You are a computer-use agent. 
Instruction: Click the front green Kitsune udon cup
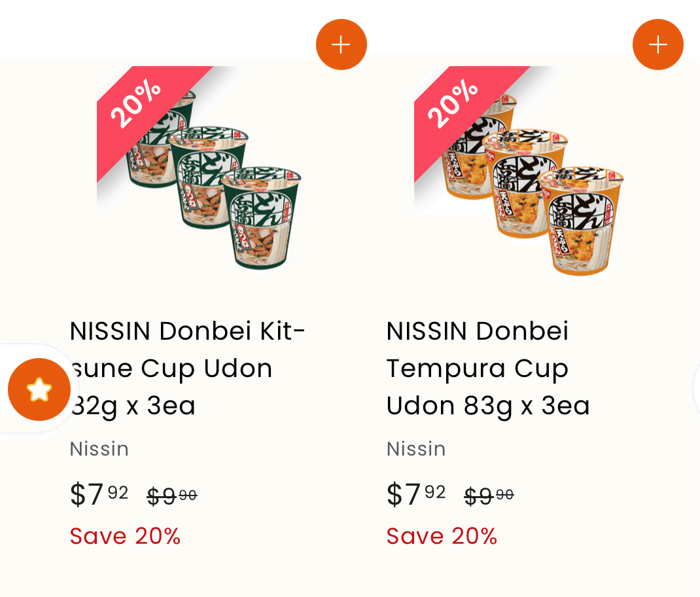(x=262, y=219)
